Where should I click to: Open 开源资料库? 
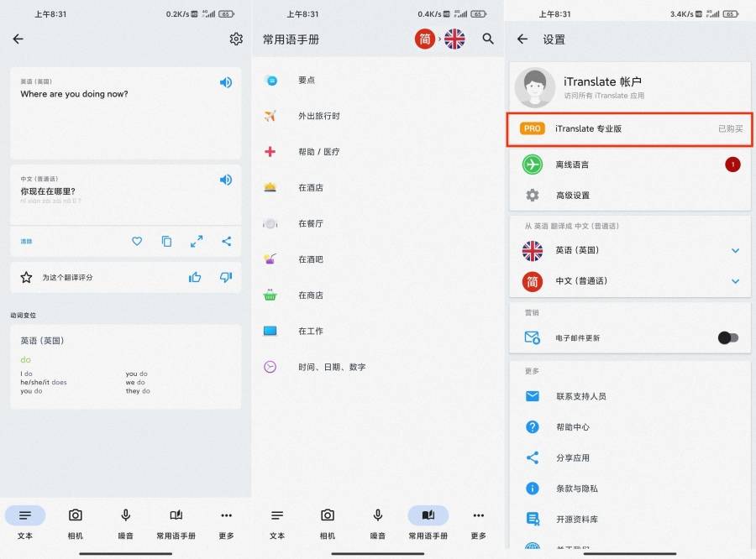630,520
